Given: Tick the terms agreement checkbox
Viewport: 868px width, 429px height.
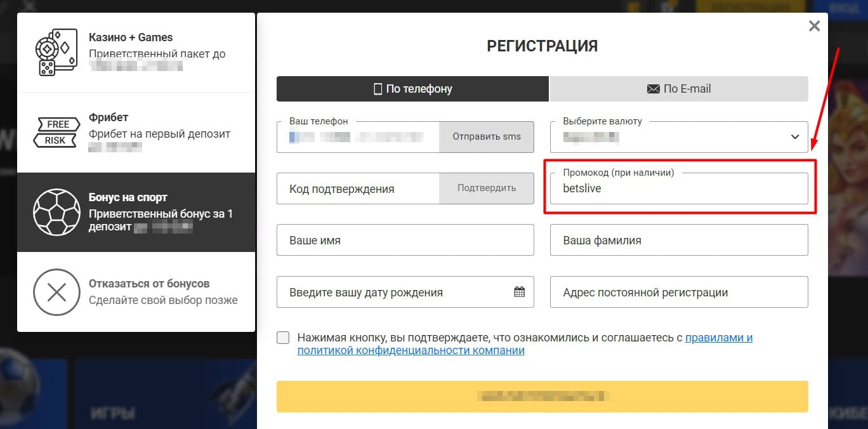Looking at the screenshot, I should [x=283, y=338].
